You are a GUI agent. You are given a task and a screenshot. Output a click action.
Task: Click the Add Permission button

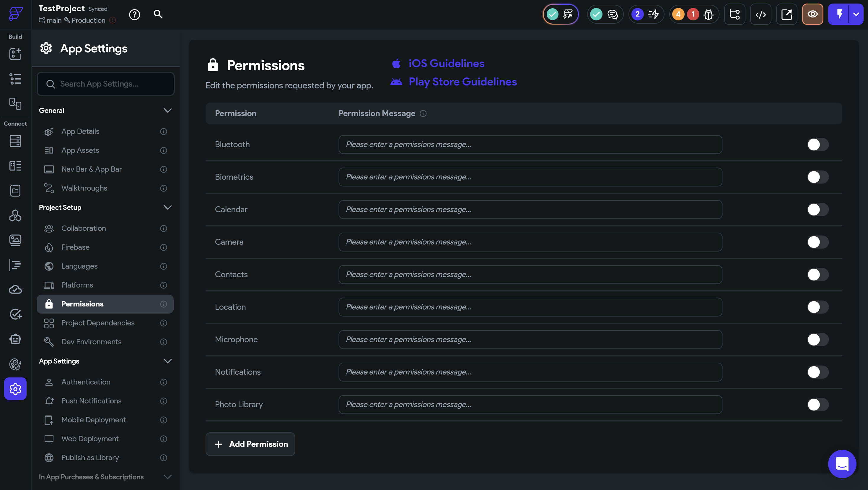tap(250, 444)
